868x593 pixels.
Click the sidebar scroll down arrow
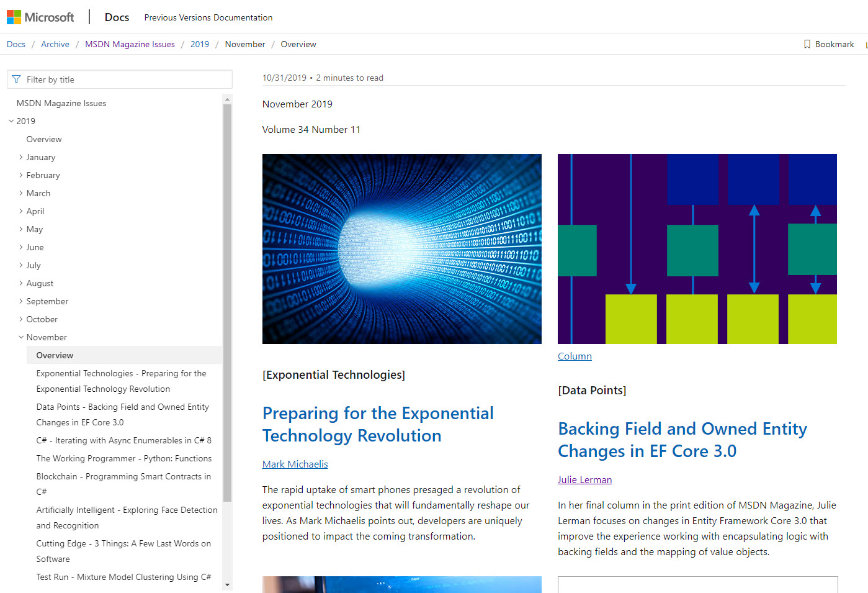pos(227,584)
